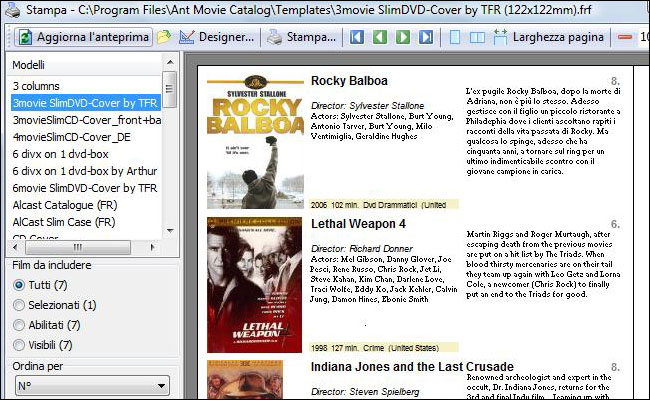Click Director: Steven Spielberg line
Screen dimensions: 650x400
365,392
